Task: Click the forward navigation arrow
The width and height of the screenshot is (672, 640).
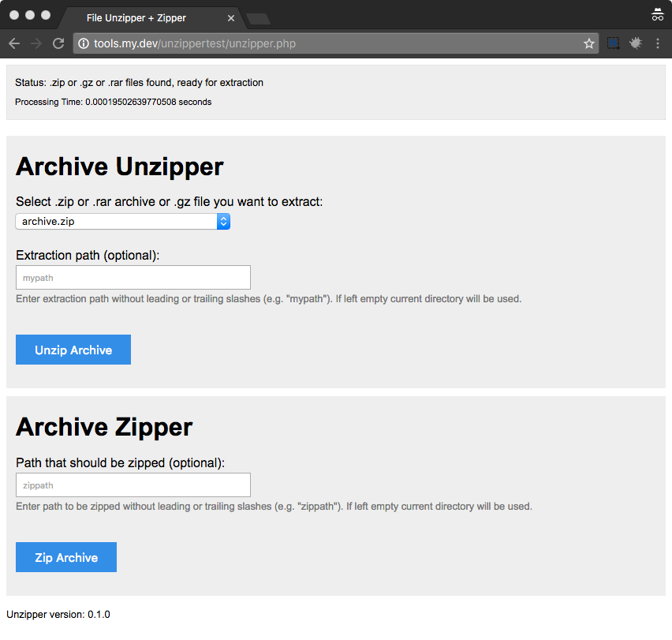Action: pyautogui.click(x=35, y=43)
